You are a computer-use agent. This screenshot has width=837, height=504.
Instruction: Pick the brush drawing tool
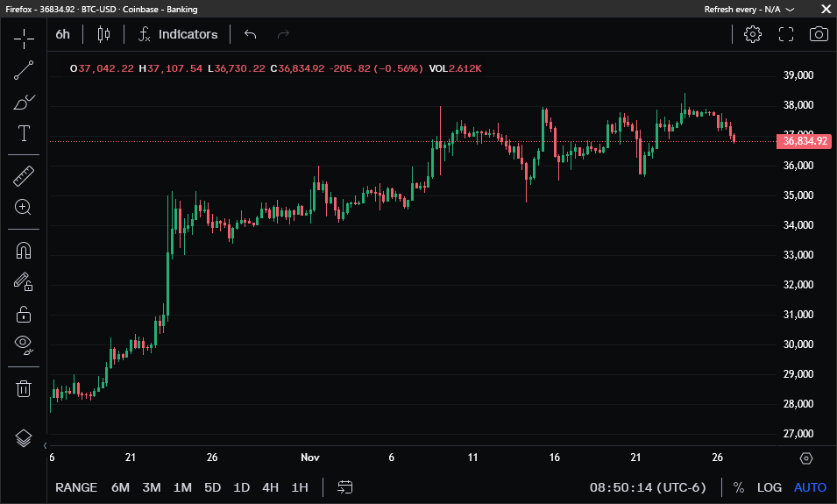pyautogui.click(x=24, y=103)
